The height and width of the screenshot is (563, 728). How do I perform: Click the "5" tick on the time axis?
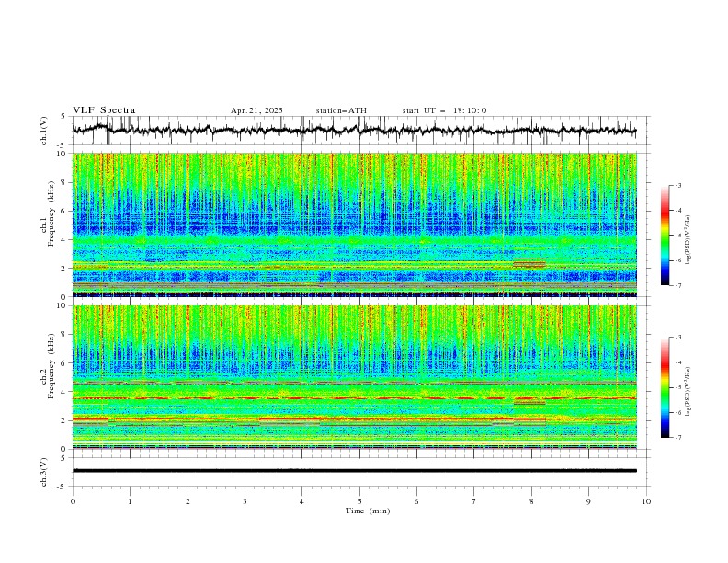(x=359, y=501)
